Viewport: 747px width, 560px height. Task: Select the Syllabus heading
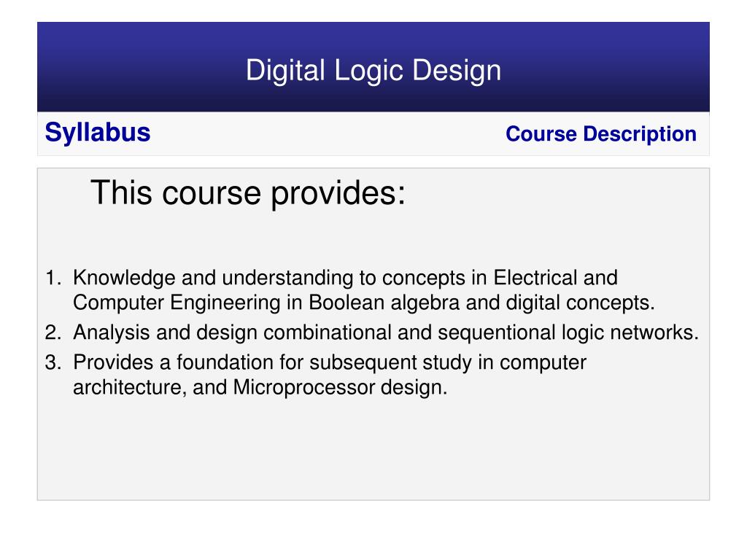pos(98,133)
